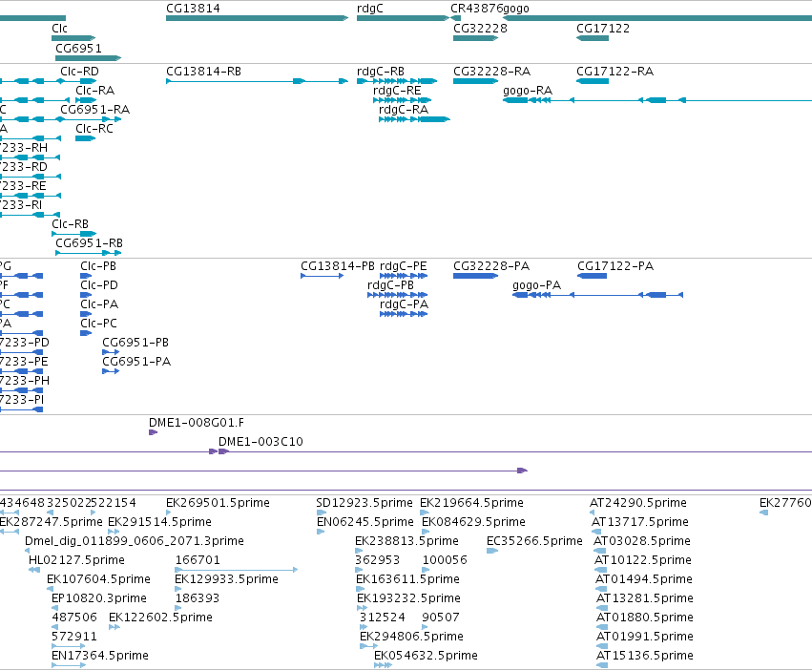Select the CG17122 gene glyph
Image resolution: width=812 pixels, height=670 pixels.
coord(593,38)
